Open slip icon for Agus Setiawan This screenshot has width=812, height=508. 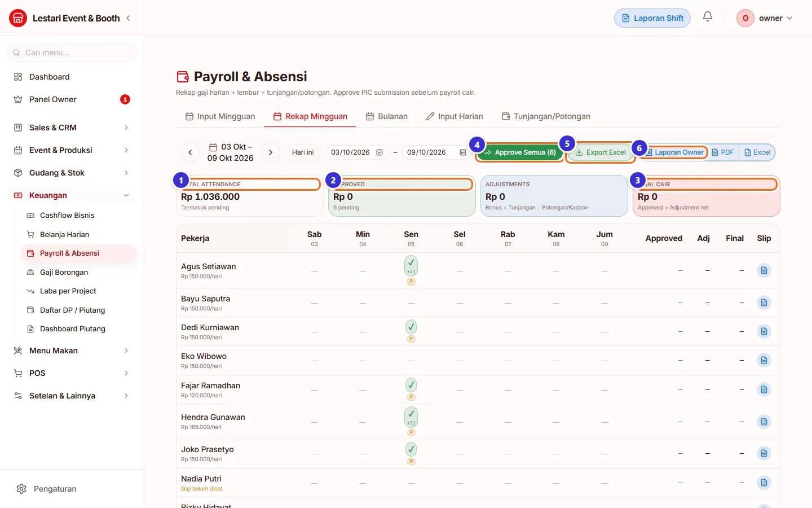(764, 270)
